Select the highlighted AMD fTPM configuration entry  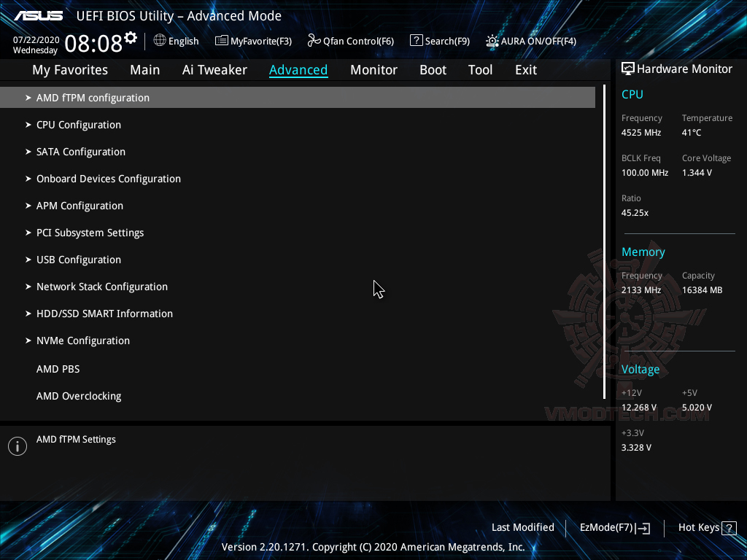(93, 97)
